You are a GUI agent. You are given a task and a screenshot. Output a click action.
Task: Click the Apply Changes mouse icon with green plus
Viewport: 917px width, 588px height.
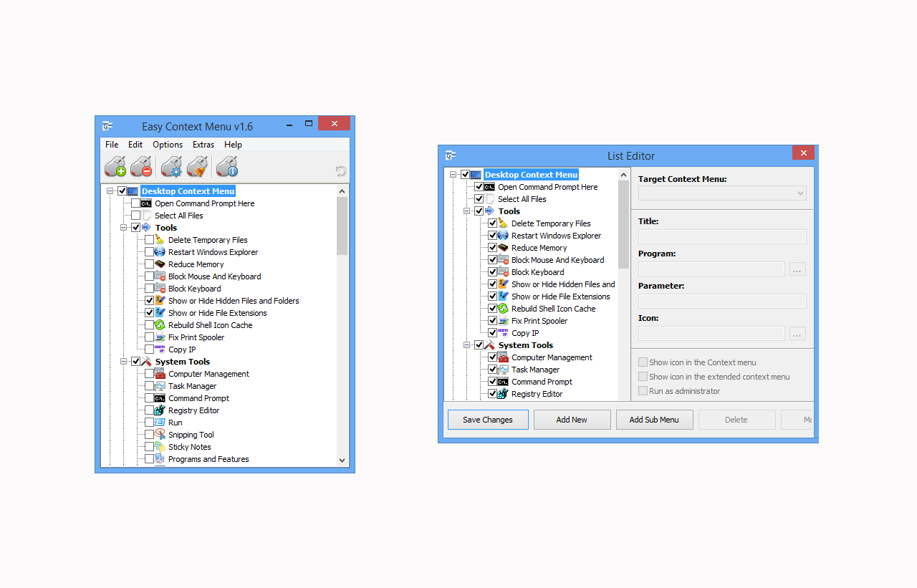(x=115, y=167)
